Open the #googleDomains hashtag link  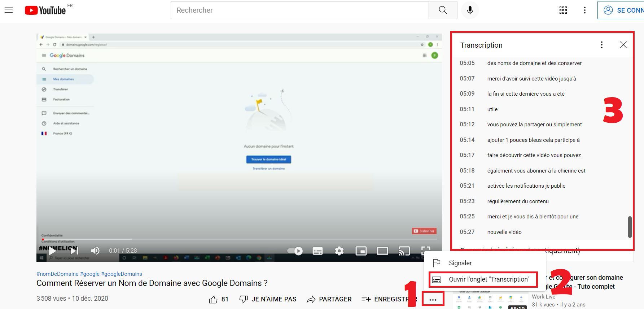coord(122,274)
